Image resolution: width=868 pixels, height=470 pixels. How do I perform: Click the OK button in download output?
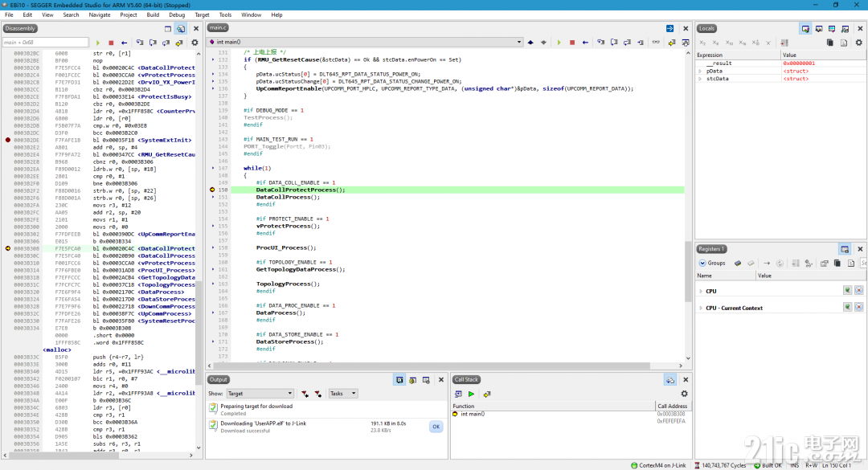[x=436, y=427]
